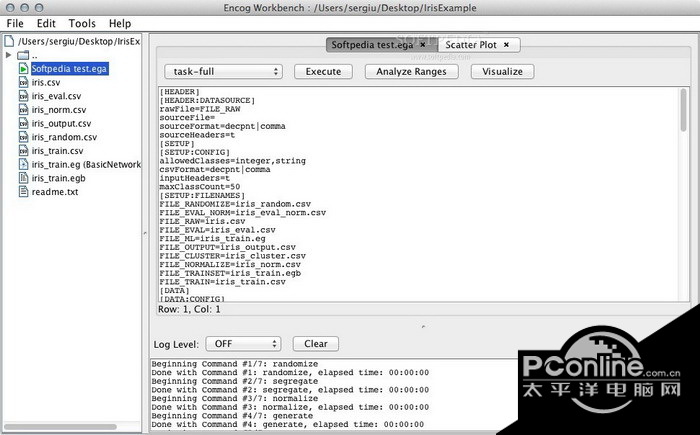Screen dimensions: 700x435
Task: Click the readme.txt document icon
Action: click(x=24, y=192)
